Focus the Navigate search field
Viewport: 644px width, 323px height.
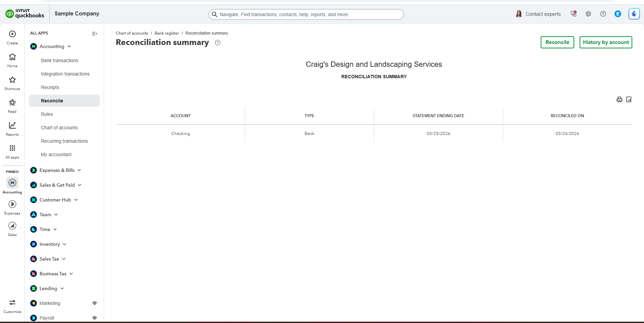pyautogui.click(x=306, y=14)
